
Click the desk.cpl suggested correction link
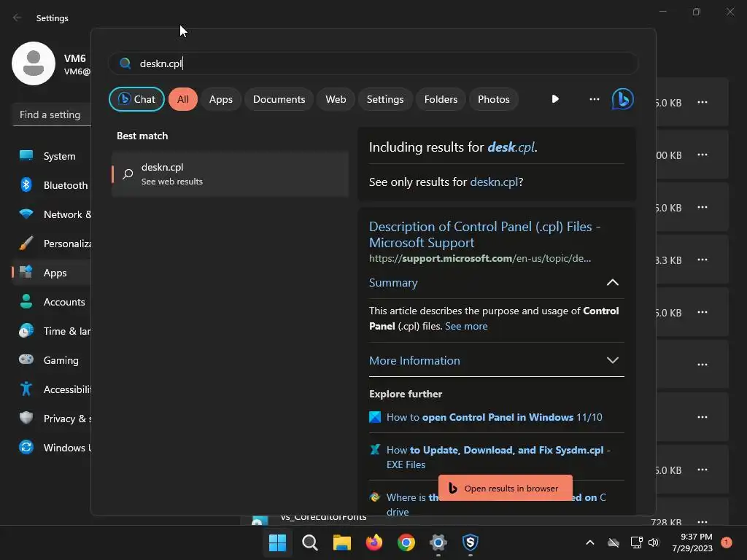511,147
